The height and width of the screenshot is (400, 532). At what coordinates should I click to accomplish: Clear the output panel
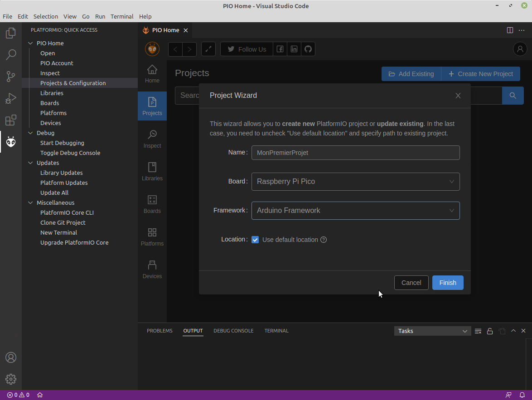point(478,331)
